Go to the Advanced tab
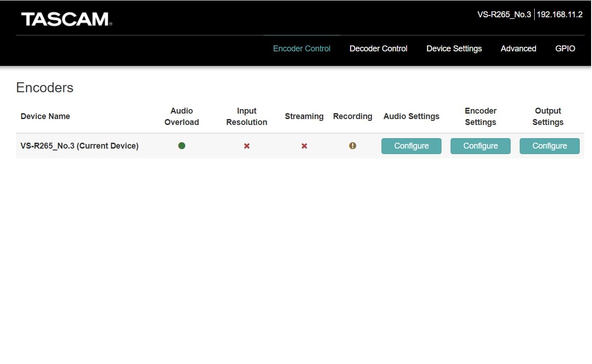This screenshot has height=364, width=592. [518, 49]
